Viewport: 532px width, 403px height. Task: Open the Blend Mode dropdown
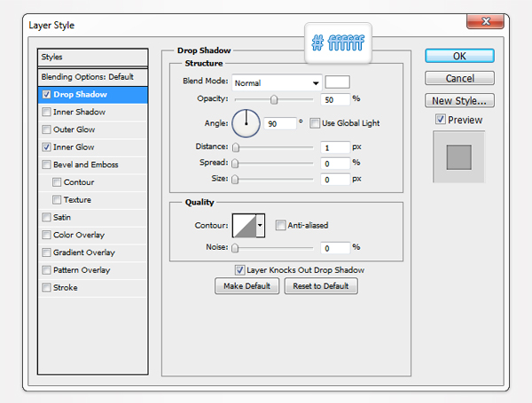tap(276, 82)
